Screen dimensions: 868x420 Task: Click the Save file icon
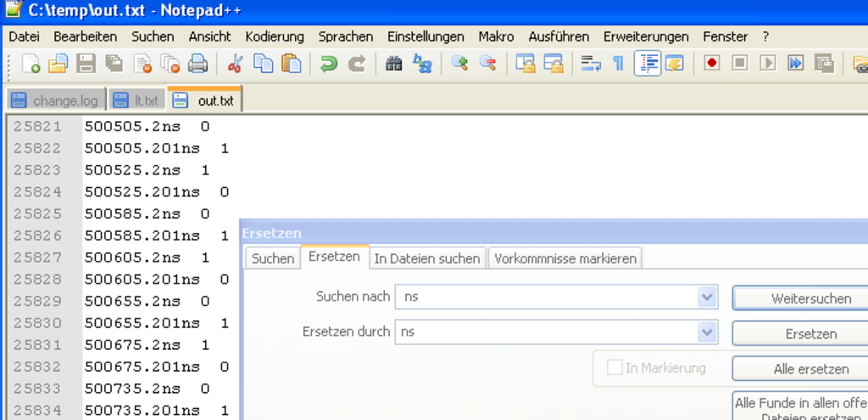86,64
